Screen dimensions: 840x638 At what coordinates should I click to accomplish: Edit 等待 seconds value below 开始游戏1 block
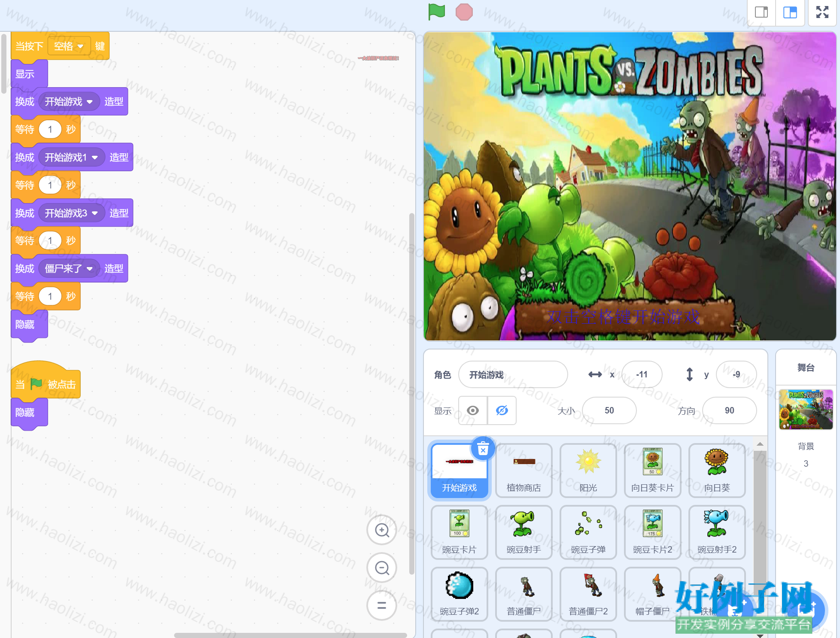[50, 185]
